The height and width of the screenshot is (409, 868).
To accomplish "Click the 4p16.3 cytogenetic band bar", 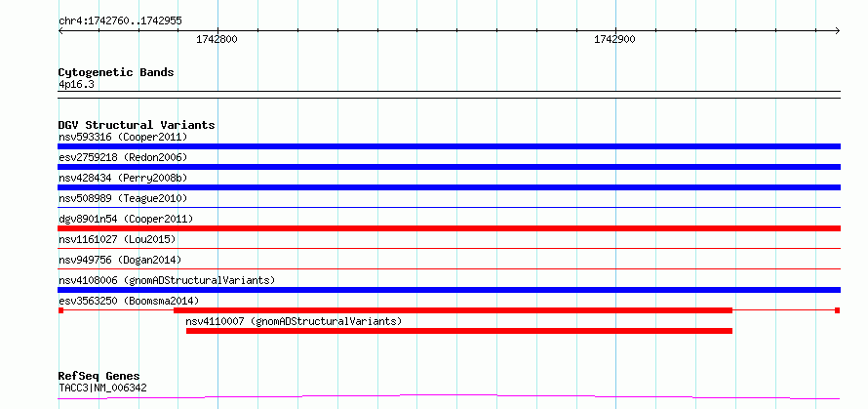I will (449, 95).
